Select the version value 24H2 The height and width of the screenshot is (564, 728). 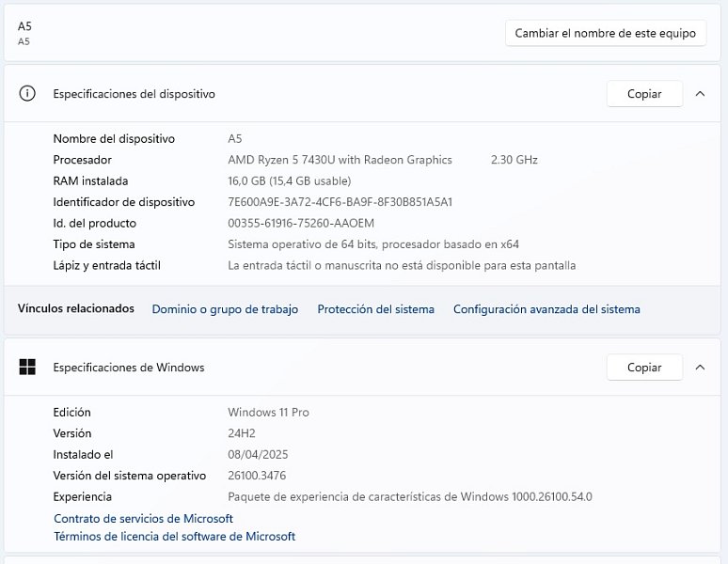(242, 433)
